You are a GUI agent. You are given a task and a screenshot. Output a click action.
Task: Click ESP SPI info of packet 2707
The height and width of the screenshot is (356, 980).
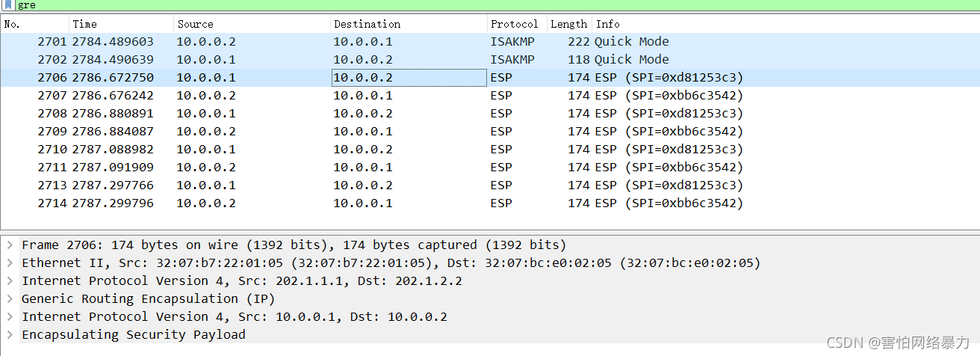(669, 96)
